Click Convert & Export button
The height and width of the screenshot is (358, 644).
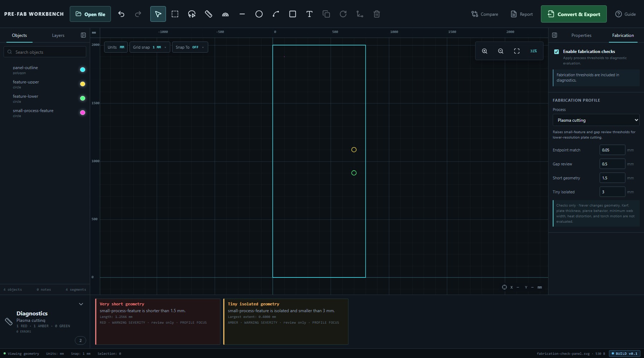(574, 14)
